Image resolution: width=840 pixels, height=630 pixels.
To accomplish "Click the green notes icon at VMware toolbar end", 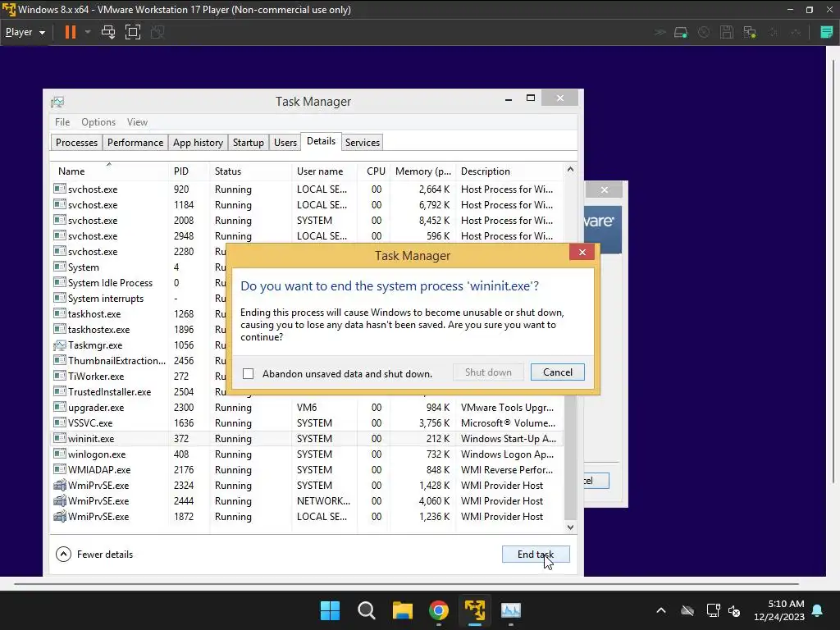I will click(x=827, y=33).
